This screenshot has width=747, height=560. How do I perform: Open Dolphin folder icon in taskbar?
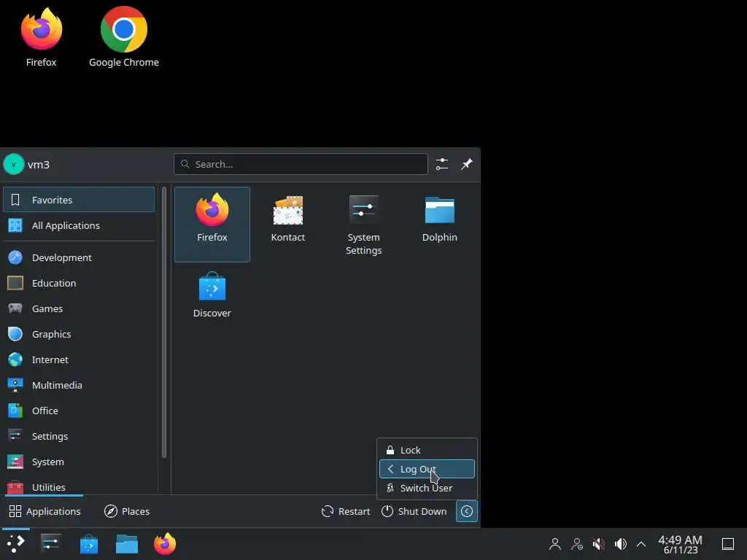point(127,544)
